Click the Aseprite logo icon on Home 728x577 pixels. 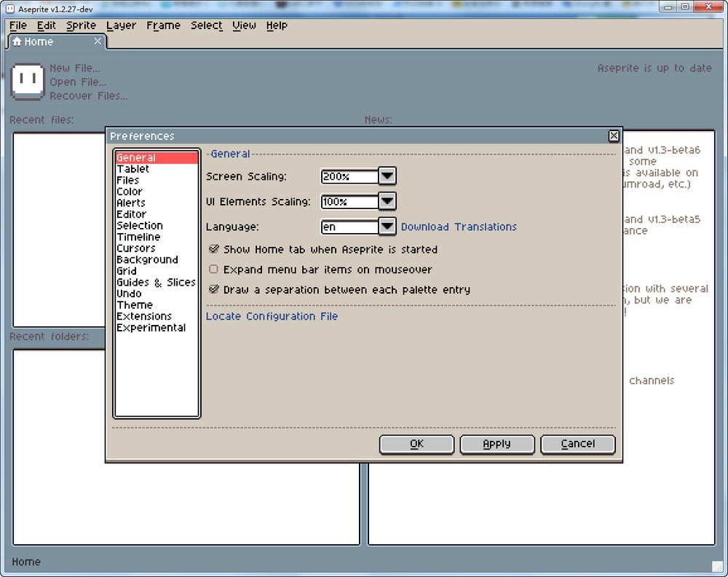pyautogui.click(x=28, y=82)
